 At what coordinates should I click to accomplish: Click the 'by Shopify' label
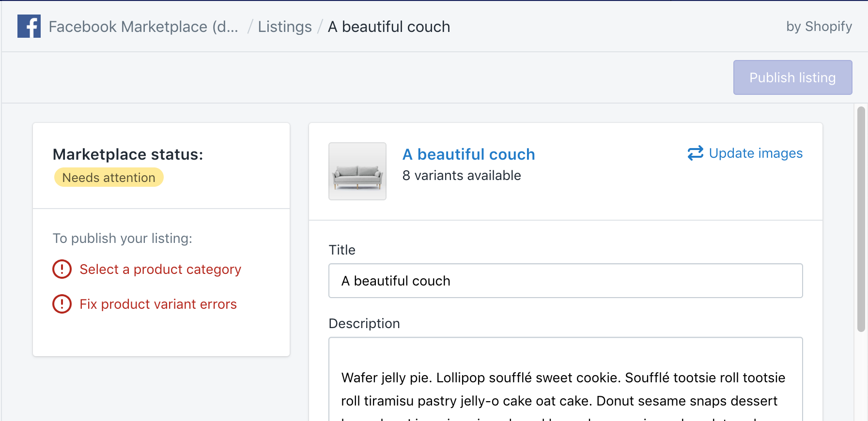[x=819, y=26]
